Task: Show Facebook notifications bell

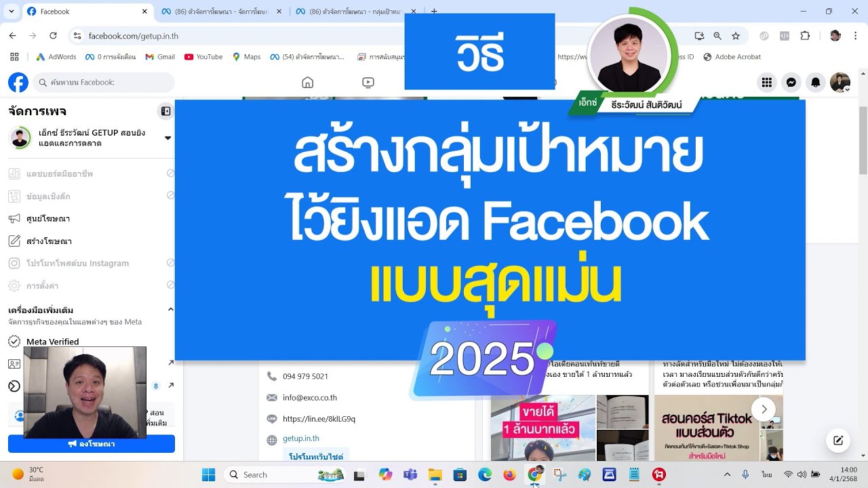Action: pyautogui.click(x=816, y=83)
